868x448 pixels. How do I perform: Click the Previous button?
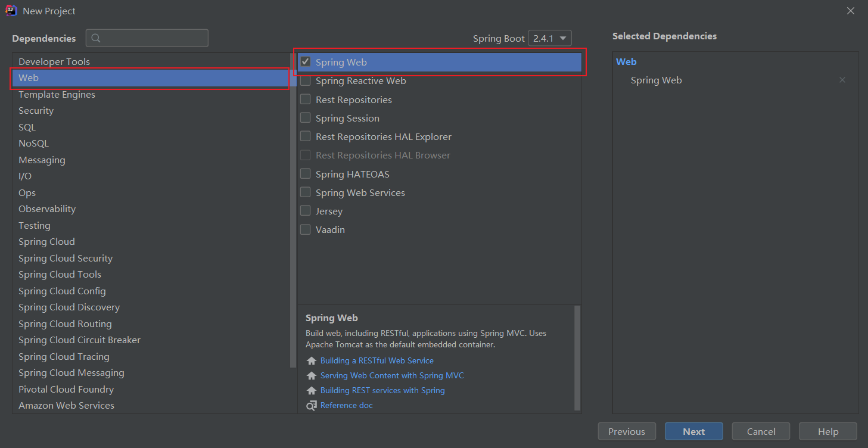tap(627, 431)
